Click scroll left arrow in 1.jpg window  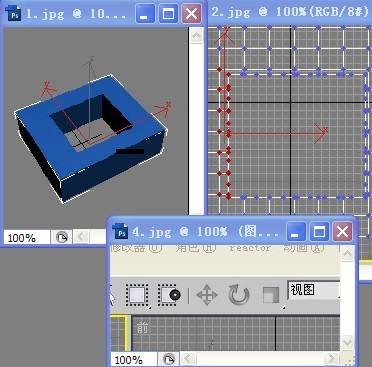[80, 237]
